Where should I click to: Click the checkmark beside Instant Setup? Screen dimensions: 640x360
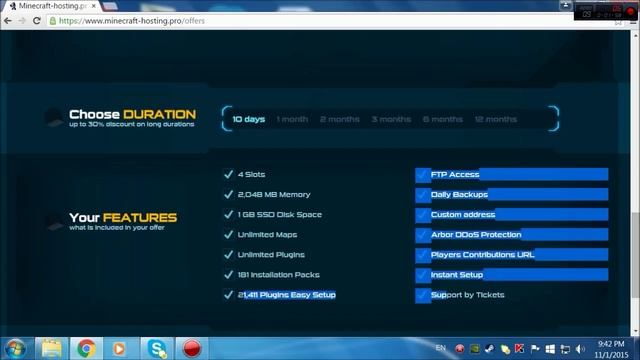tap(422, 274)
